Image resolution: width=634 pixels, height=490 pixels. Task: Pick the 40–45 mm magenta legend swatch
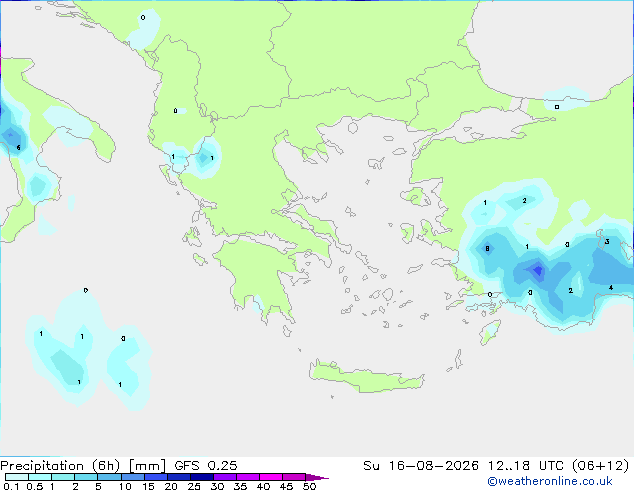pyautogui.click(x=270, y=477)
